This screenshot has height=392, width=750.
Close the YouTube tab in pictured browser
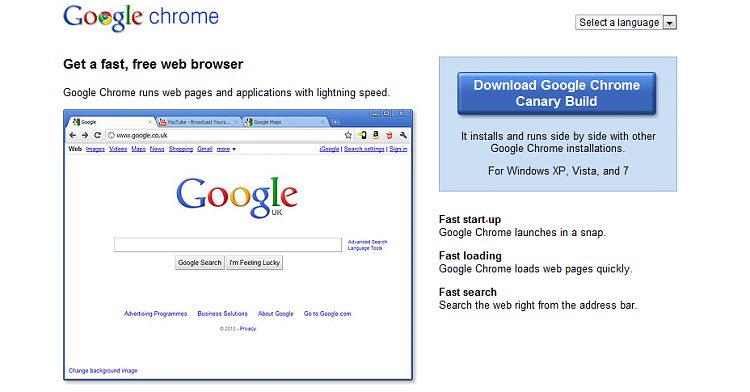(236, 122)
